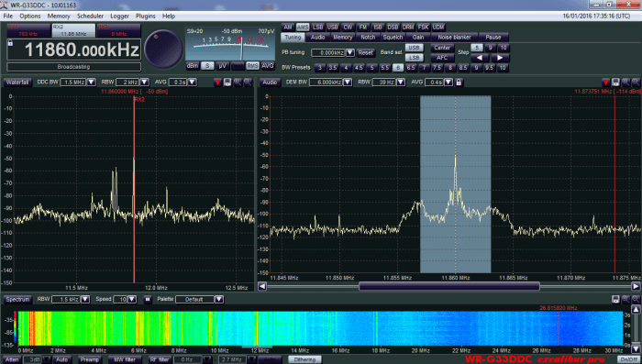Select AMS demodulation mode

pos(303,27)
